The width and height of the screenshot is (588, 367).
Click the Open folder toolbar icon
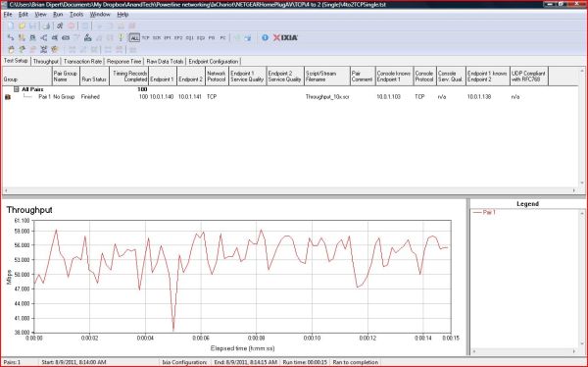pos(22,26)
